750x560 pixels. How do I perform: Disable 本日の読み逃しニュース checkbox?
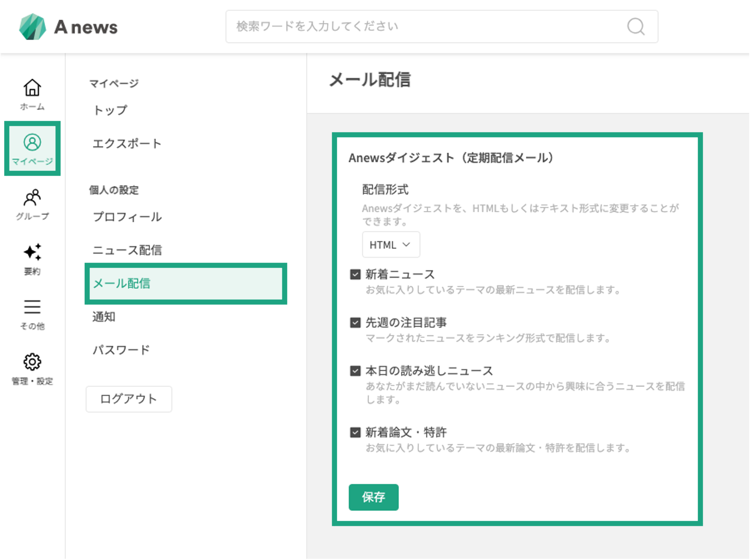point(355,371)
